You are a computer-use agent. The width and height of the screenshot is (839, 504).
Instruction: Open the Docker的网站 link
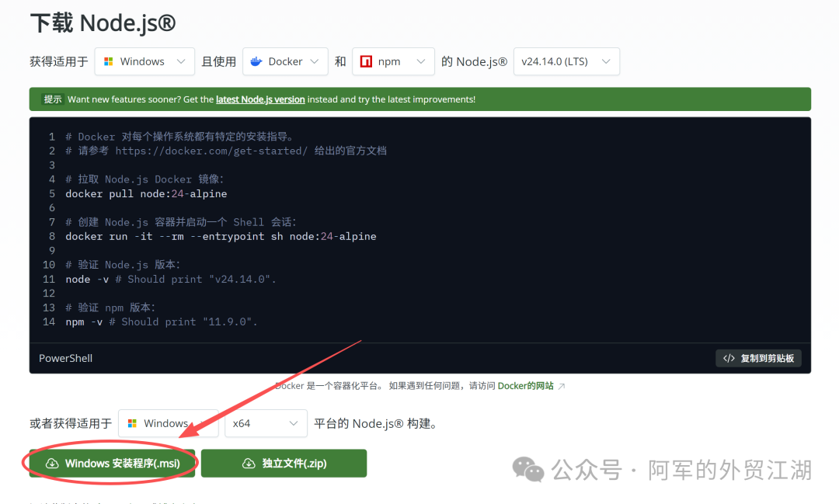coord(525,386)
